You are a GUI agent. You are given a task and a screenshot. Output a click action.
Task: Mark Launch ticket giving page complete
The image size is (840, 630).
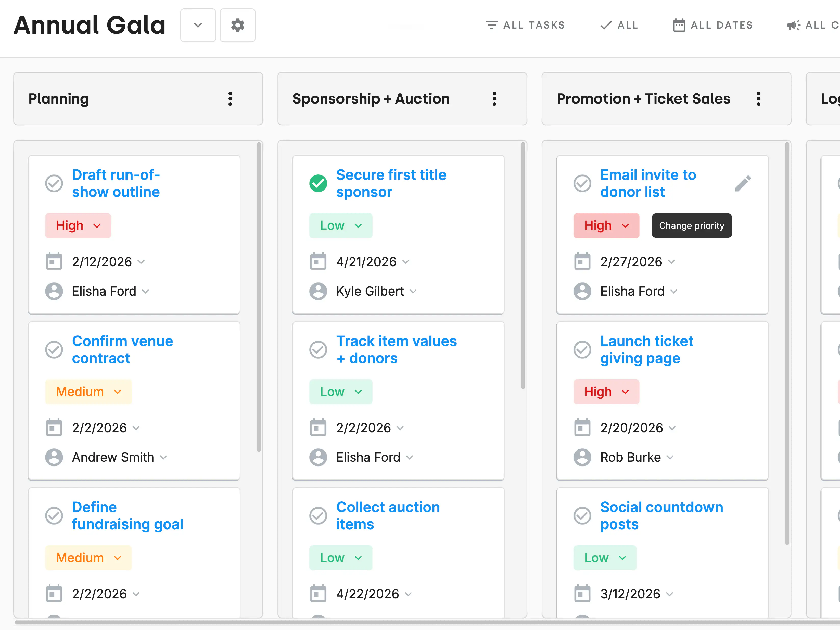click(582, 349)
